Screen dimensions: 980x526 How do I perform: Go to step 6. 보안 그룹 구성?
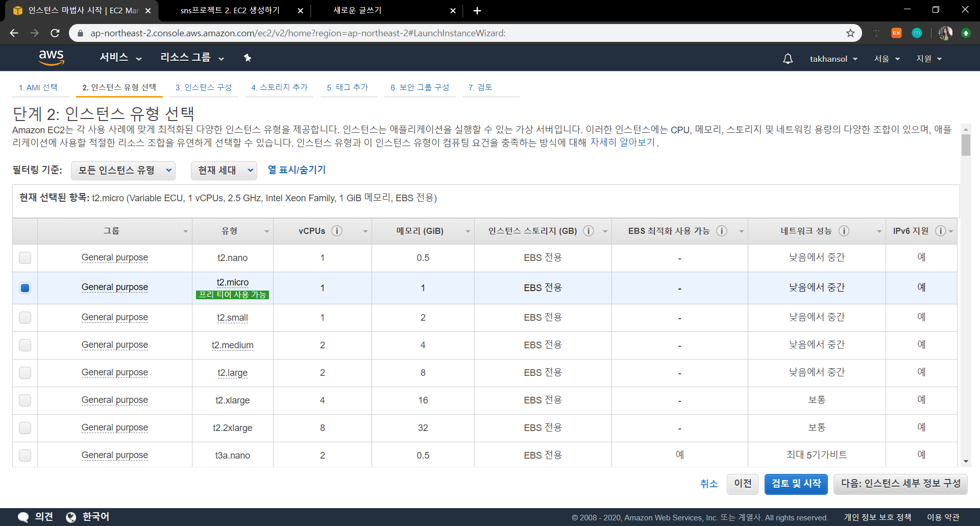click(x=420, y=87)
